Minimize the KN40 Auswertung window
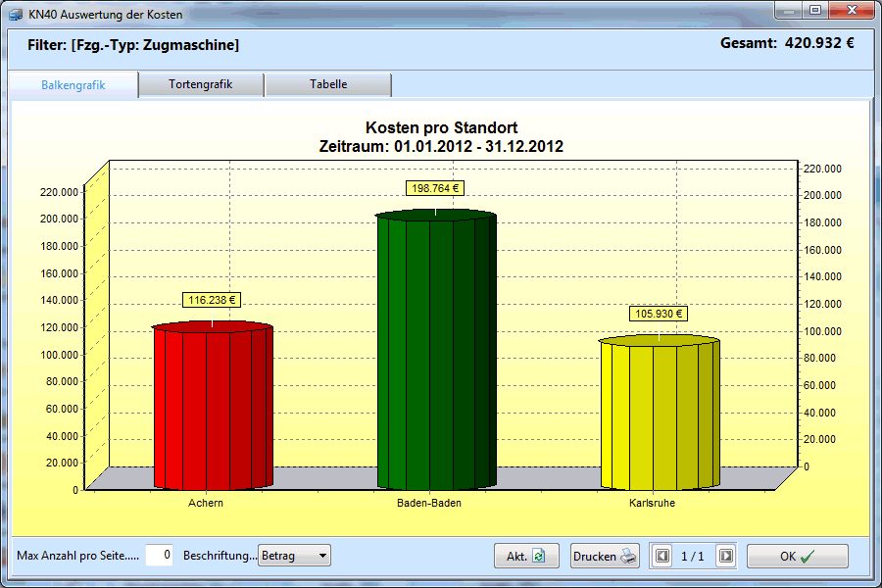 (789, 10)
